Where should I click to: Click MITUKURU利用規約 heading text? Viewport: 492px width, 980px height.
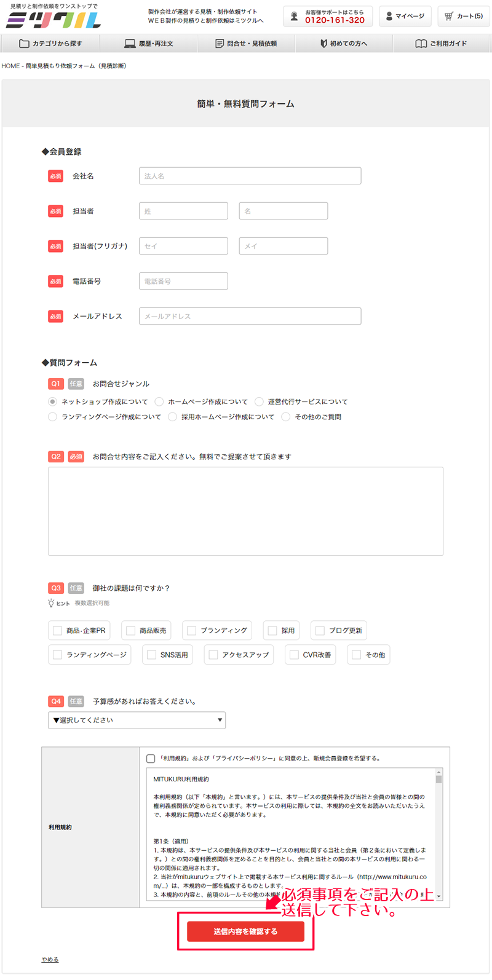[x=181, y=779]
